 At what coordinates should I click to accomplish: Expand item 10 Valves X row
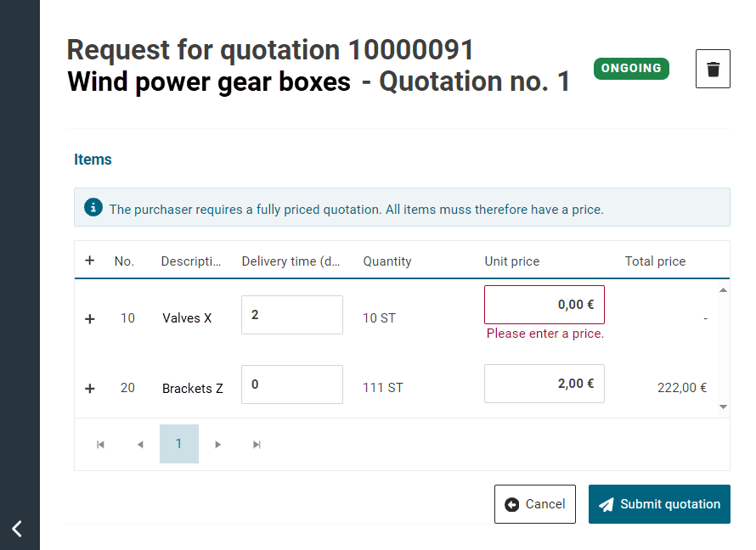pos(89,319)
